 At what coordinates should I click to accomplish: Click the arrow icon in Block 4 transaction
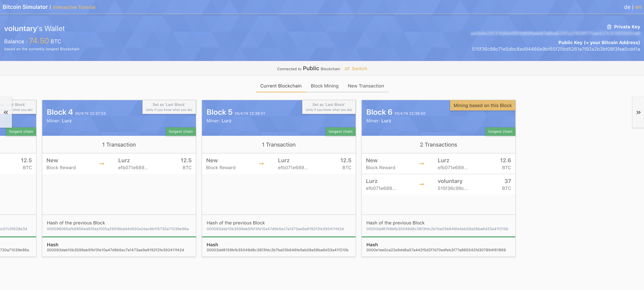coord(102,164)
